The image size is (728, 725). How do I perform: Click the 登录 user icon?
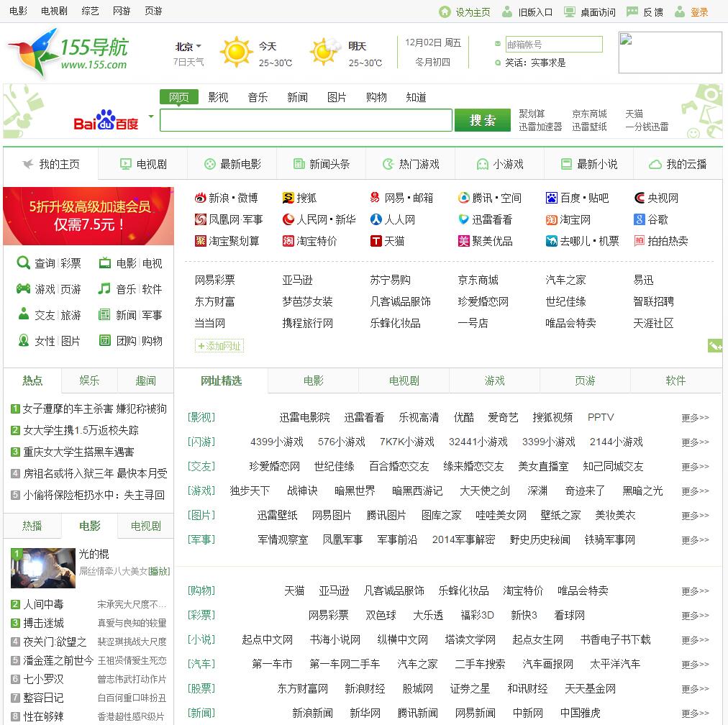[679, 12]
